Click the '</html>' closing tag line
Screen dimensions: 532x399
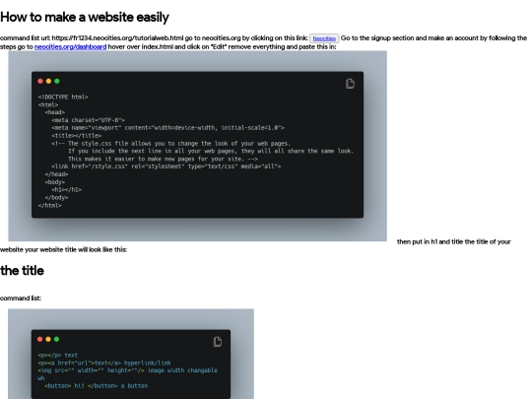(x=50, y=205)
